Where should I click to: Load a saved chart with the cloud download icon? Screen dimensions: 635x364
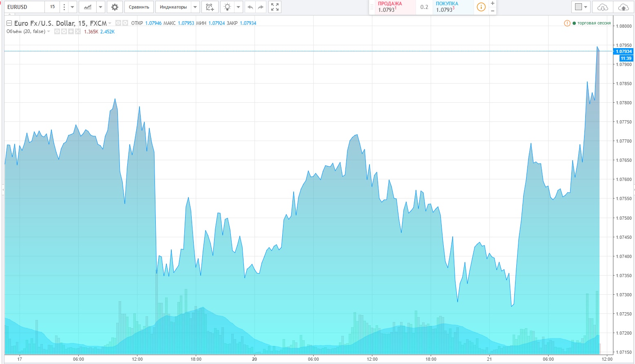(x=602, y=7)
